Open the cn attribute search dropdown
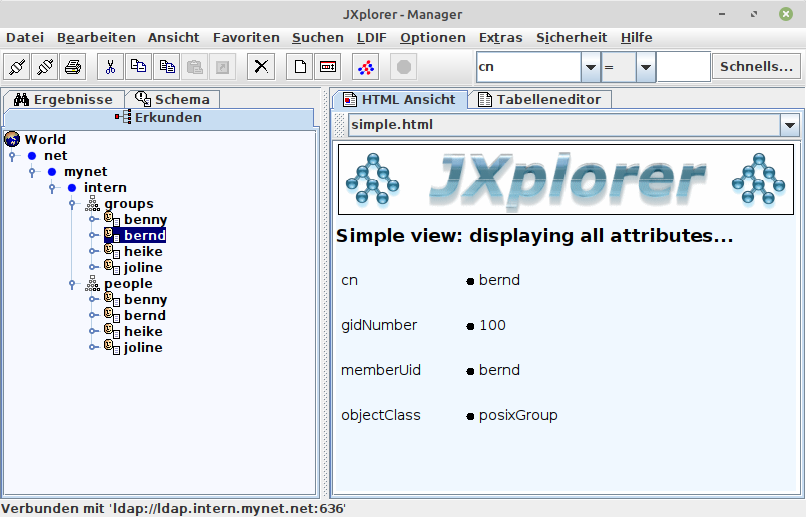 (589, 67)
